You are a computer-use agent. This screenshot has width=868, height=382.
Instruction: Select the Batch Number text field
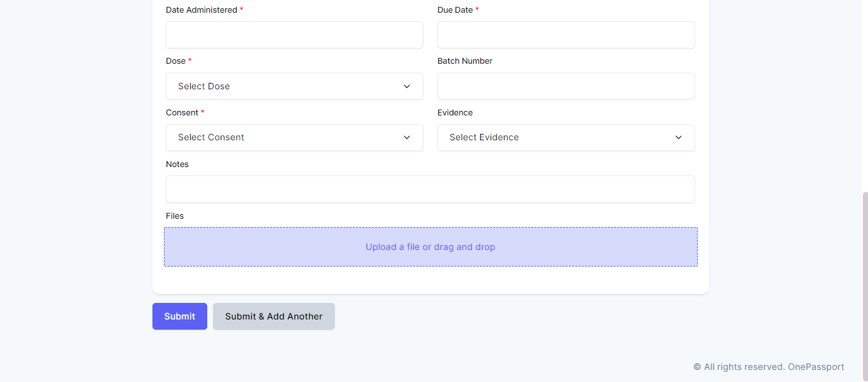(x=566, y=86)
